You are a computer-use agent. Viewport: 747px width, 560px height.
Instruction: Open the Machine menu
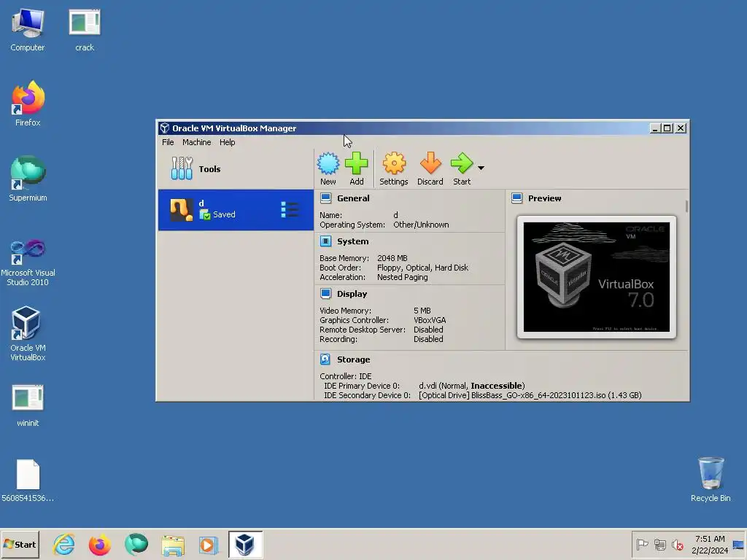point(196,142)
